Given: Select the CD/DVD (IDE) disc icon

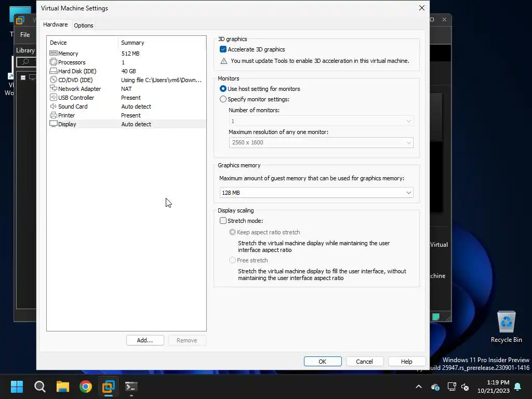Looking at the screenshot, I should pos(54,79).
